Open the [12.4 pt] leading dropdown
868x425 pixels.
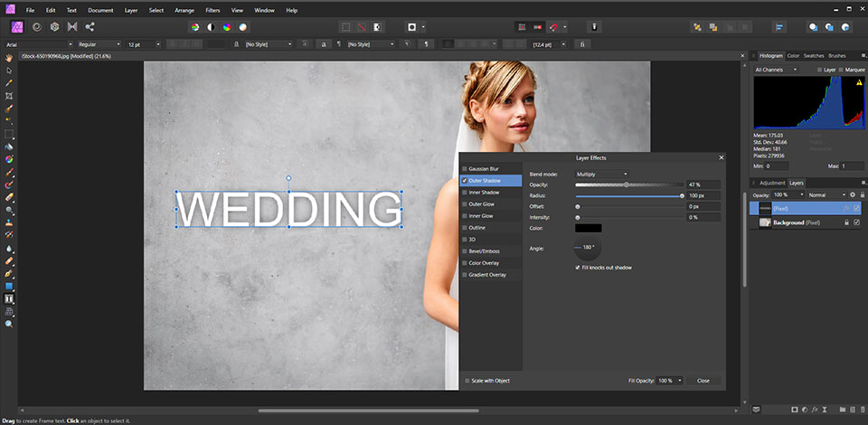point(549,44)
